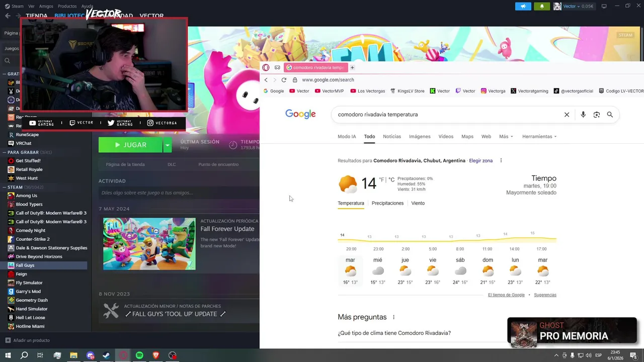Click Steam Big Picture mode icon
This screenshot has height=362, width=644.
tap(604, 6)
